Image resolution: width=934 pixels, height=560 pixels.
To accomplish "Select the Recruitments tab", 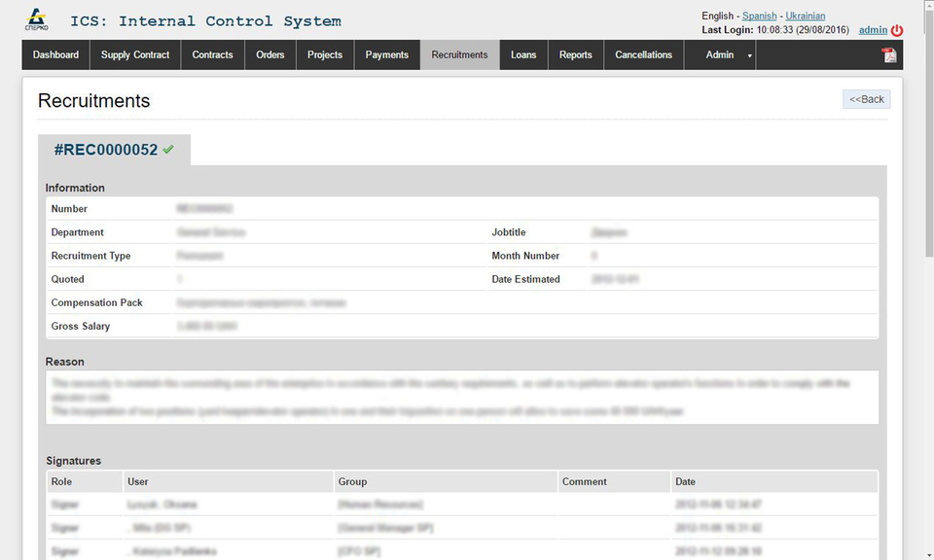I will click(x=458, y=55).
